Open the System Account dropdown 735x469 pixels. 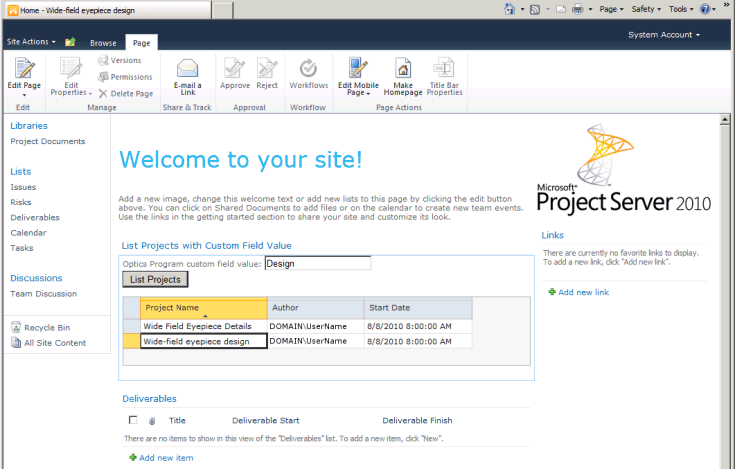pyautogui.click(x=664, y=35)
